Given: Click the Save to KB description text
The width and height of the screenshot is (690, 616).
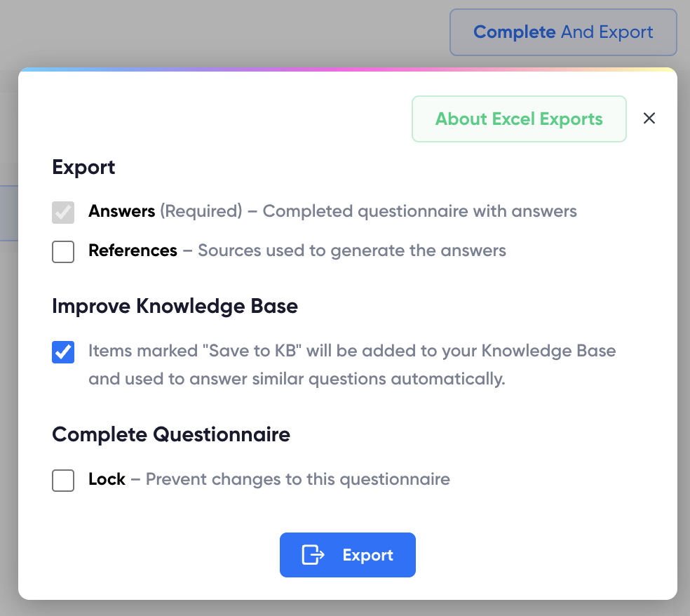Looking at the screenshot, I should [351, 364].
